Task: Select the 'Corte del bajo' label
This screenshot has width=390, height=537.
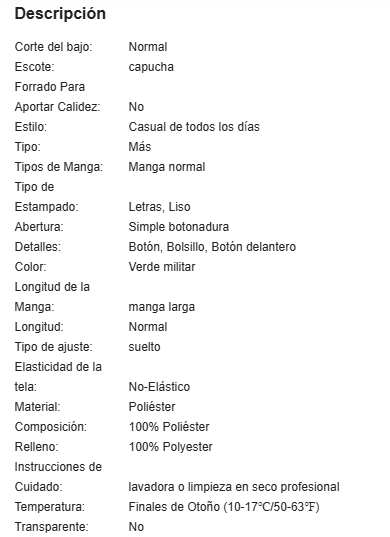Action: (x=54, y=47)
